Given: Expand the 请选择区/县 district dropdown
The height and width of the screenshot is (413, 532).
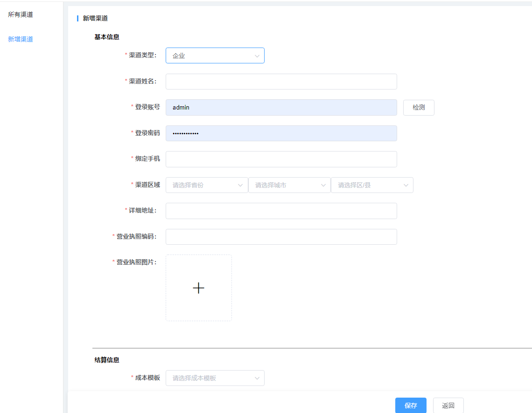Looking at the screenshot, I should pyautogui.click(x=371, y=185).
